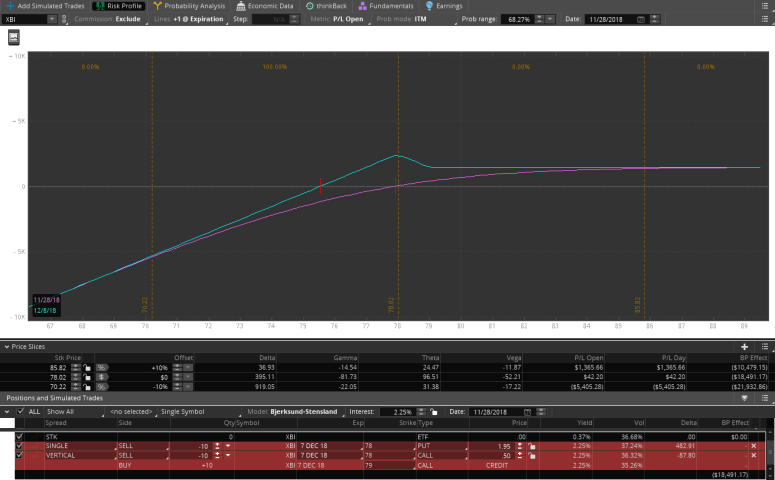Screen dimensions: 775x480
Task: Toggle price lock on the SINGLE PUT row
Action: [x=531, y=446]
